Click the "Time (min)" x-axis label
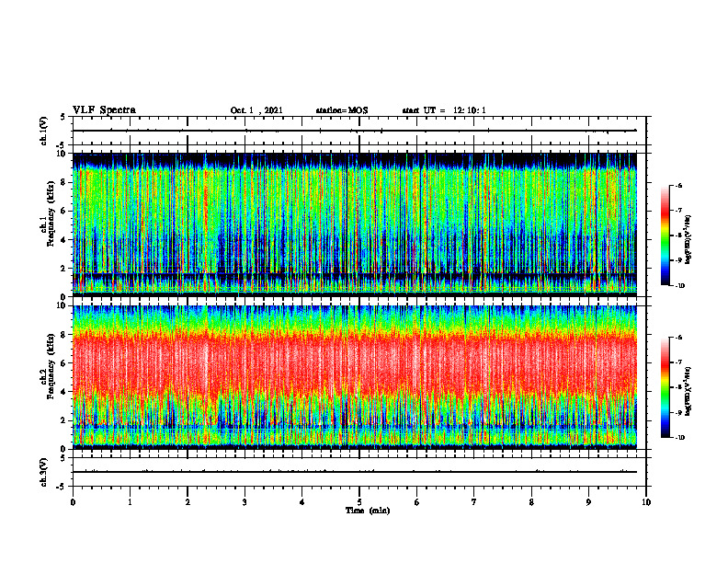 tap(368, 511)
